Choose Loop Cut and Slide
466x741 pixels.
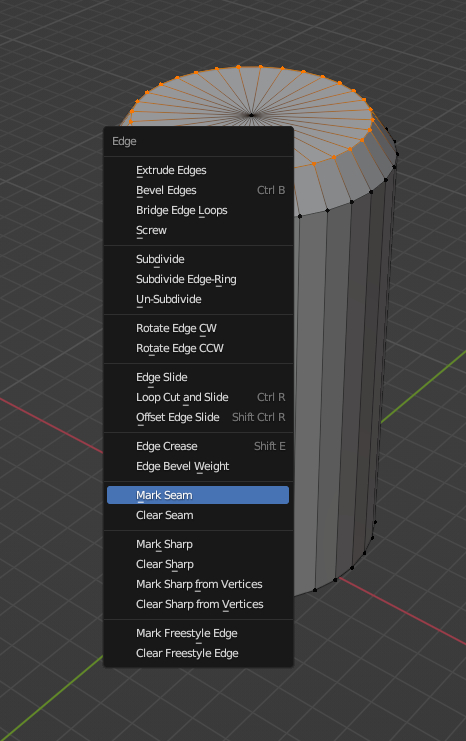point(198,397)
